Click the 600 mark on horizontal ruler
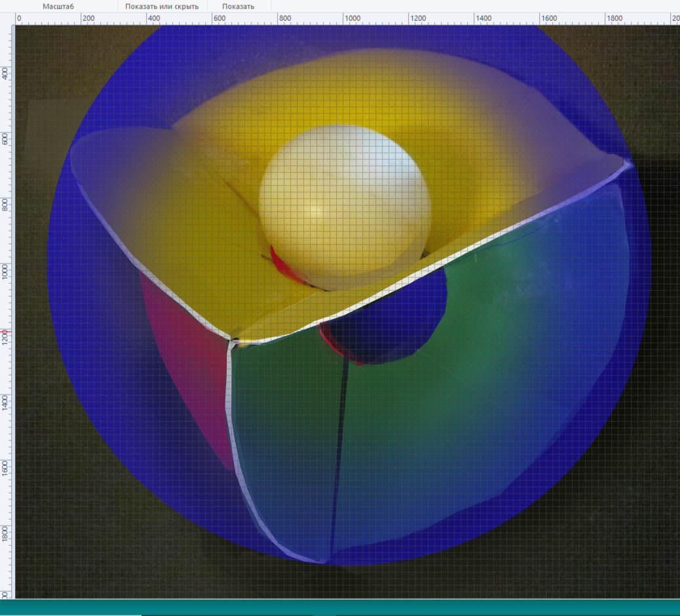This screenshot has width=680, height=616. coord(219,18)
